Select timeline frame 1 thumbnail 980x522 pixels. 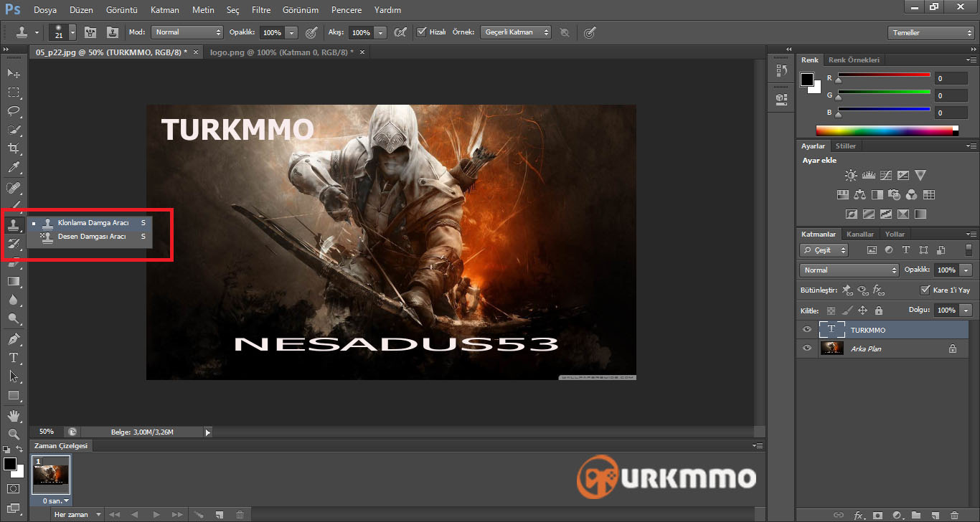pos(51,475)
